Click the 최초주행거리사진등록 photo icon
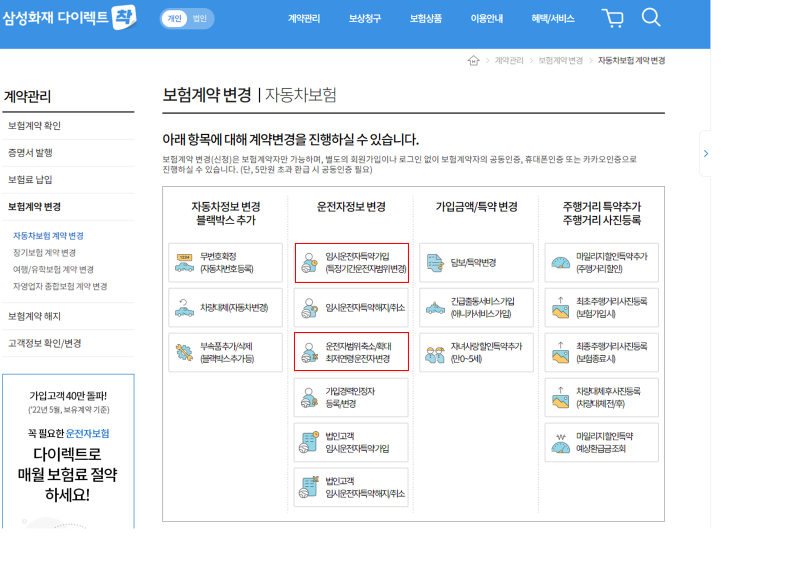The height and width of the screenshot is (576, 800). click(x=560, y=308)
